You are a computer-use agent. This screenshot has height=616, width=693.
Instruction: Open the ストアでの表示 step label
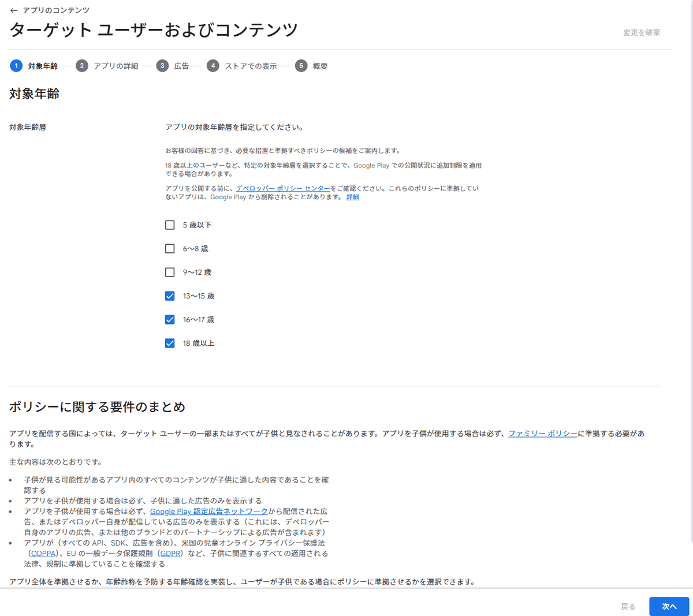[251, 66]
